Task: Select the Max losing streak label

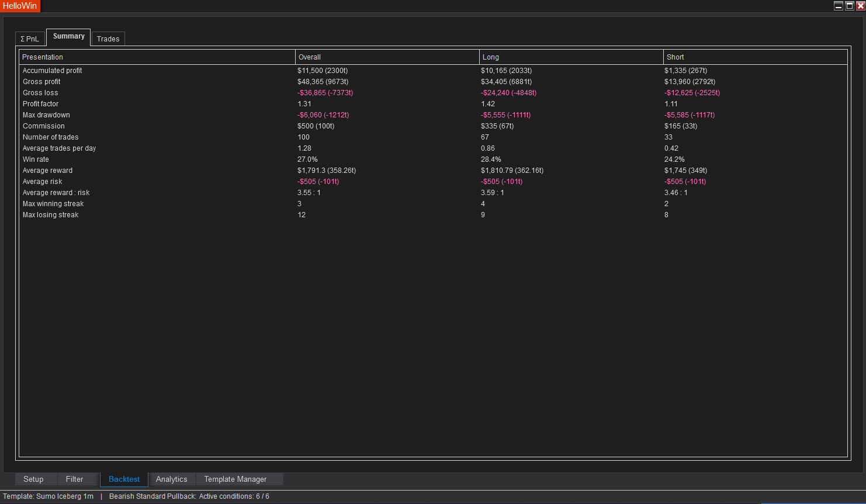Action: coord(51,215)
